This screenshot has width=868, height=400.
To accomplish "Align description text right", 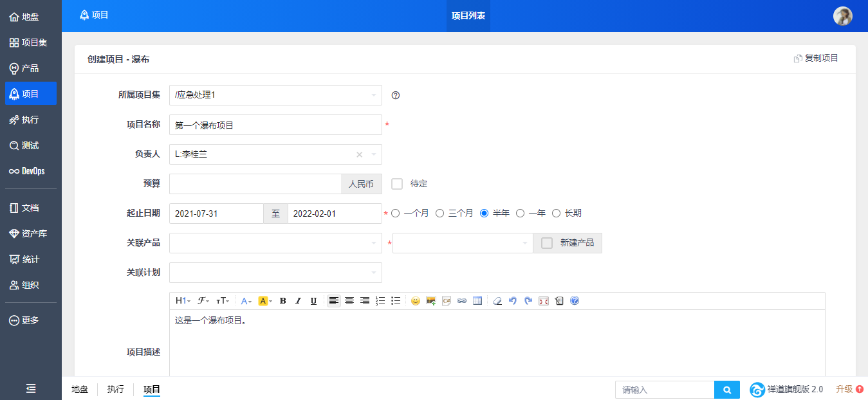I will point(365,300).
